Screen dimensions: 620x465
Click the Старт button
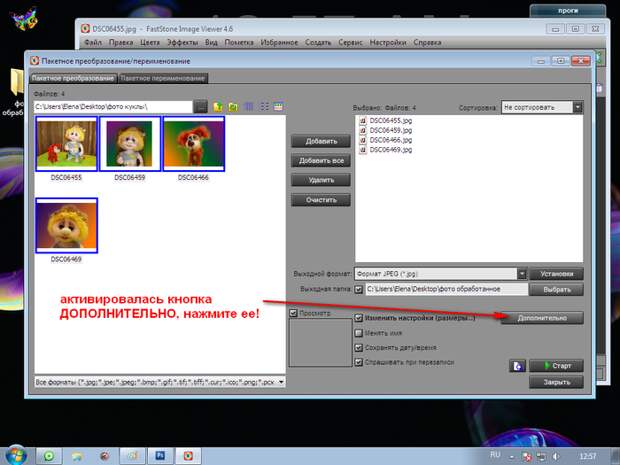click(556, 366)
